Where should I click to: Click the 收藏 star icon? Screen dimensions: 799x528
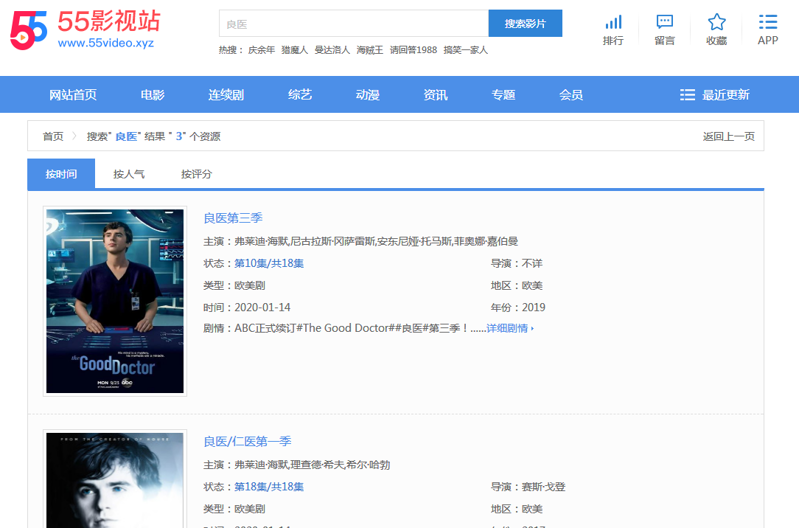716,30
